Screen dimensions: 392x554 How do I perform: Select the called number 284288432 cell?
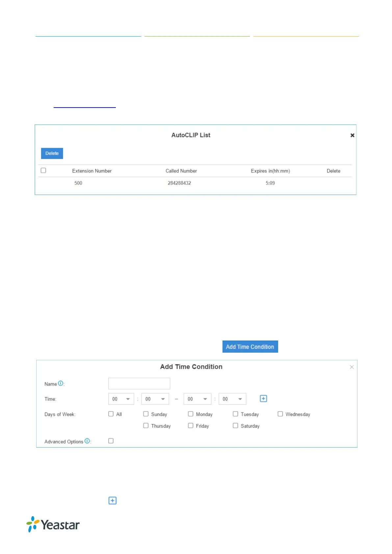tap(179, 183)
